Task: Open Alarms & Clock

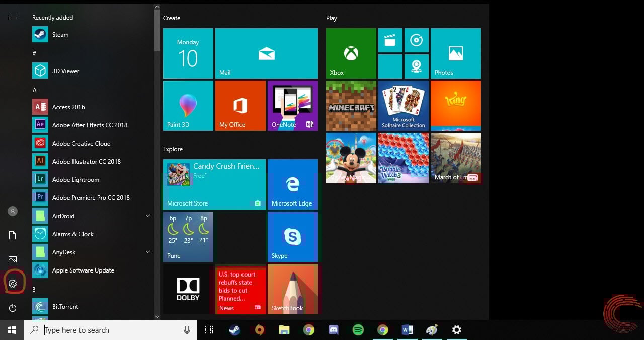Action: 91,234
